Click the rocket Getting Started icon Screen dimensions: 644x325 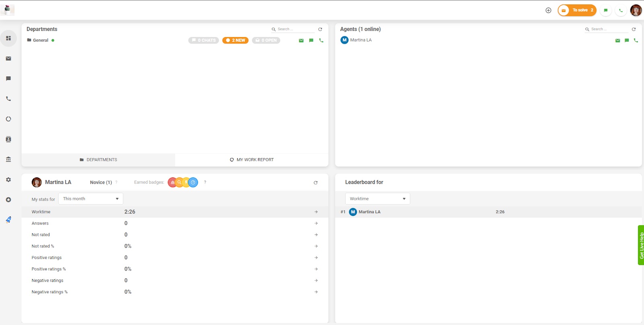[8, 220]
